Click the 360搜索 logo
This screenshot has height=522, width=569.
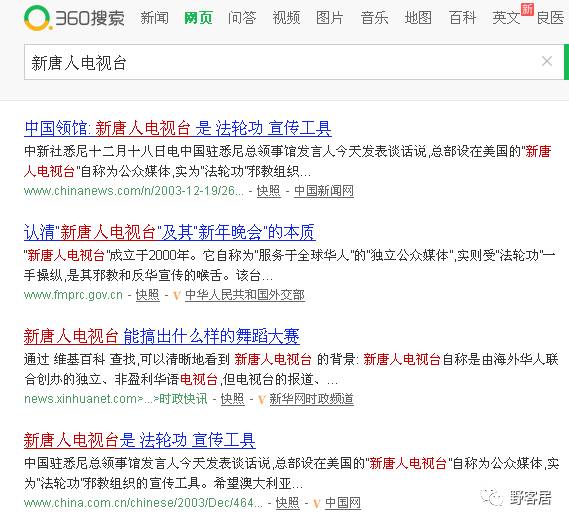(74, 18)
